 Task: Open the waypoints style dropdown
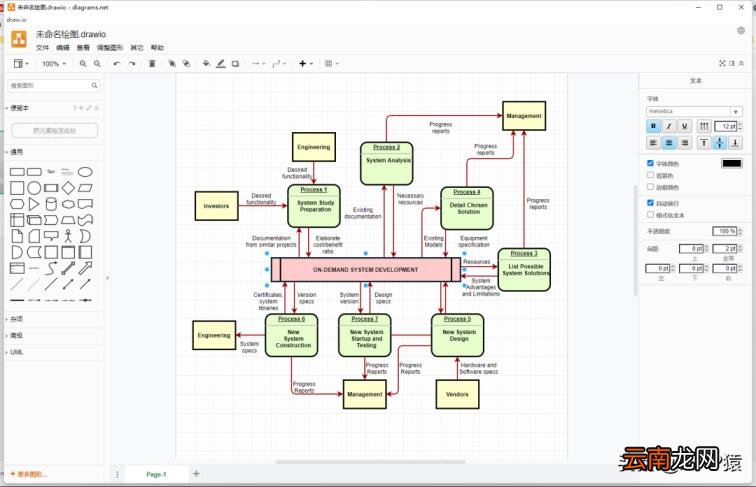tap(279, 64)
